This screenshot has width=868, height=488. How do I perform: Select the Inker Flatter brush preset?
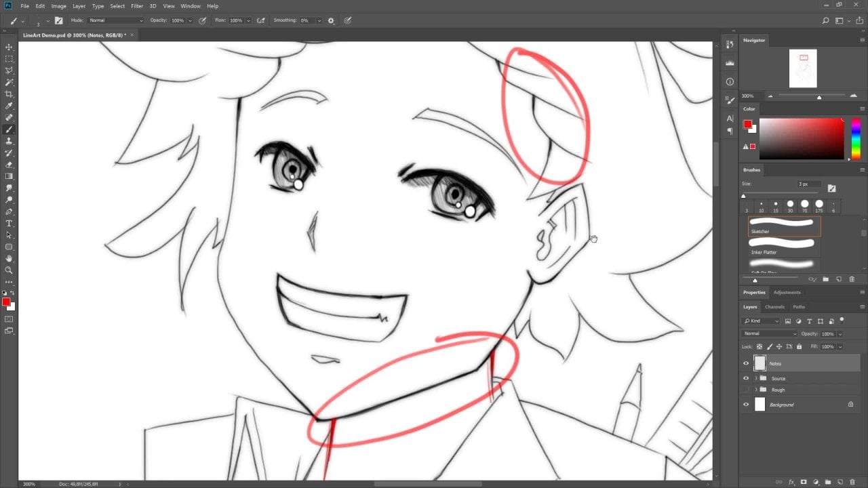[x=784, y=245]
